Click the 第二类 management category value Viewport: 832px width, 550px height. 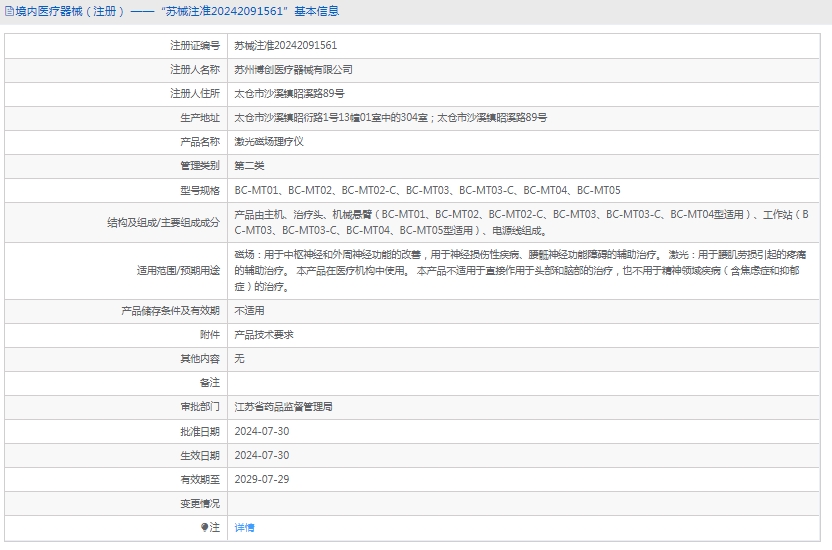(249, 166)
